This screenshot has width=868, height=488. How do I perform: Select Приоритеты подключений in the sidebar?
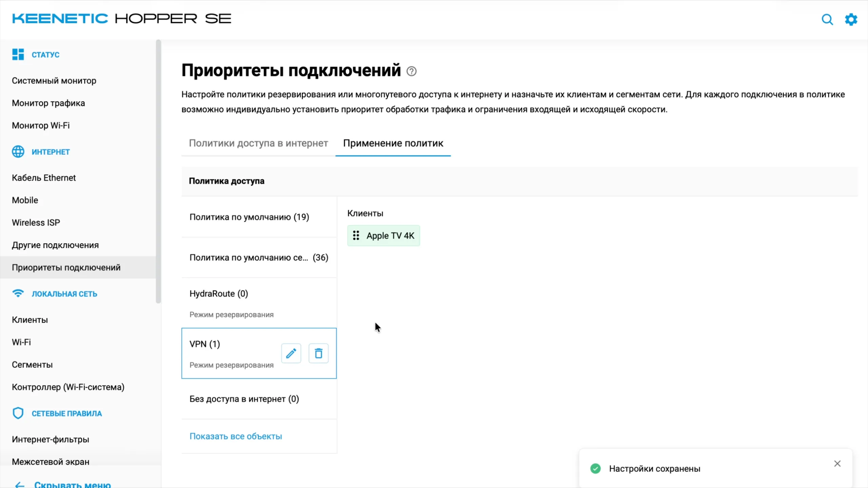(78, 267)
